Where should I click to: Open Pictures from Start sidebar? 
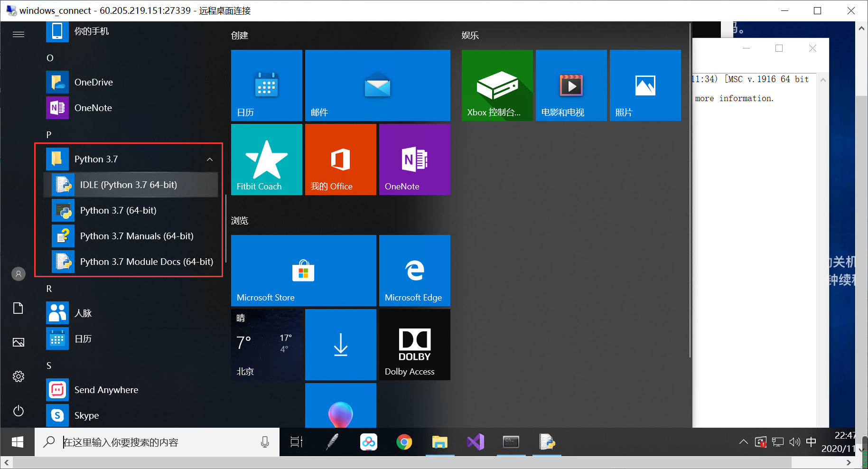tap(19, 342)
